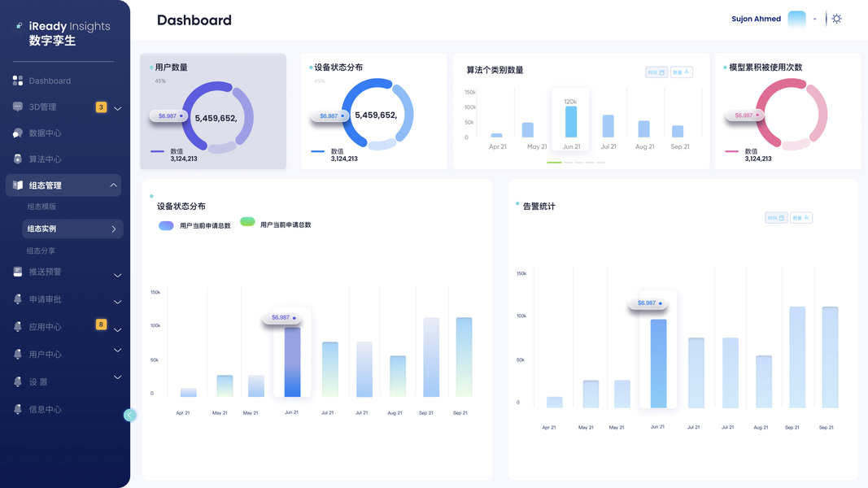Expand the 申请审批 menu chevron
The height and width of the screenshot is (488, 868).
tap(117, 302)
